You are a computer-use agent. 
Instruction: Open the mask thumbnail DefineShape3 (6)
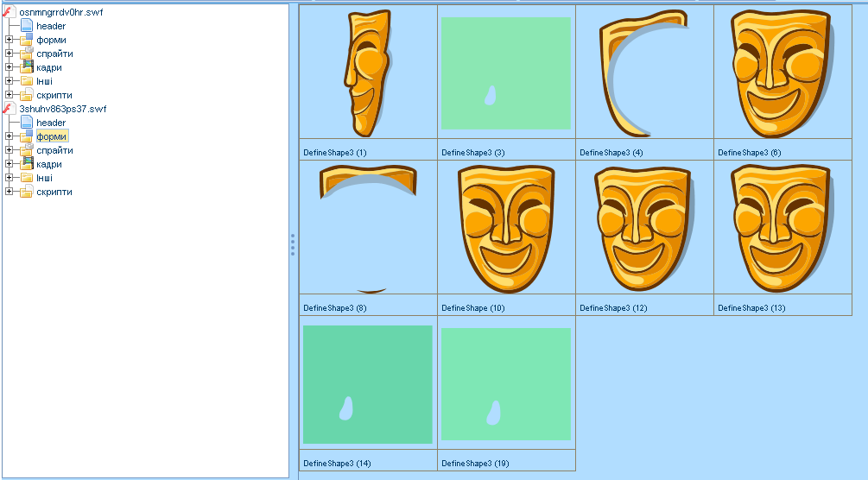coord(782,73)
